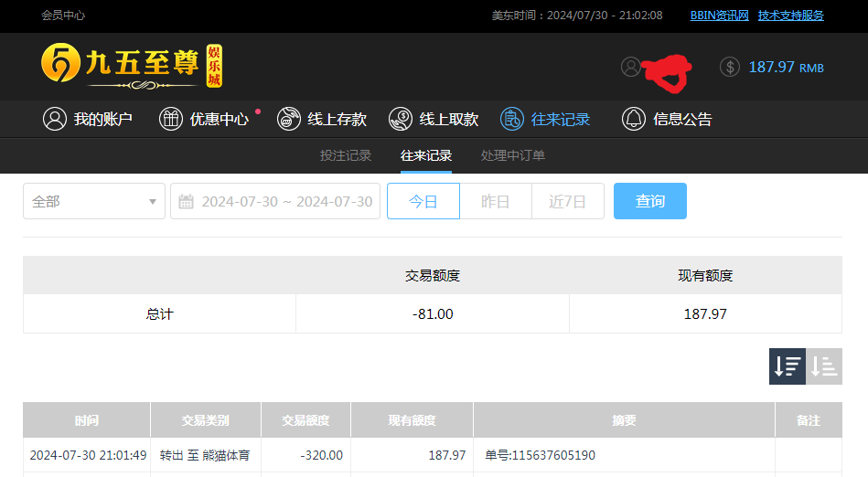
Task: Click the currency balance dollar icon
Action: (729, 67)
